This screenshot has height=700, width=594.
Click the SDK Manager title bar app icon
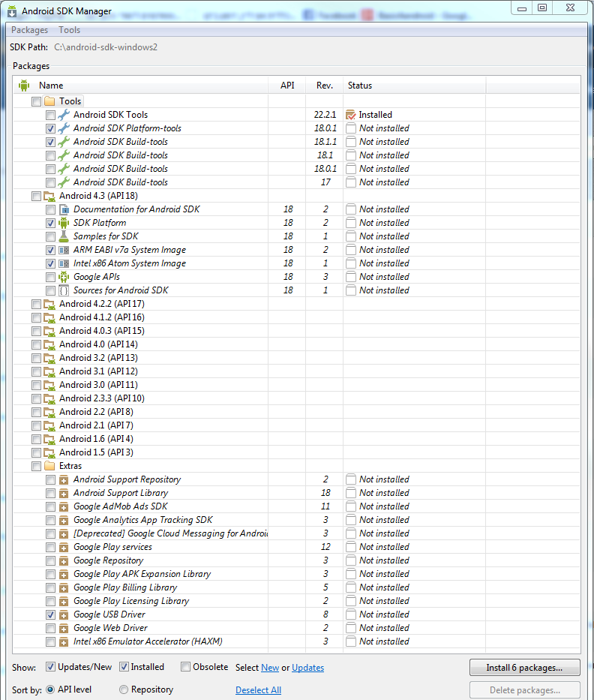click(13, 11)
